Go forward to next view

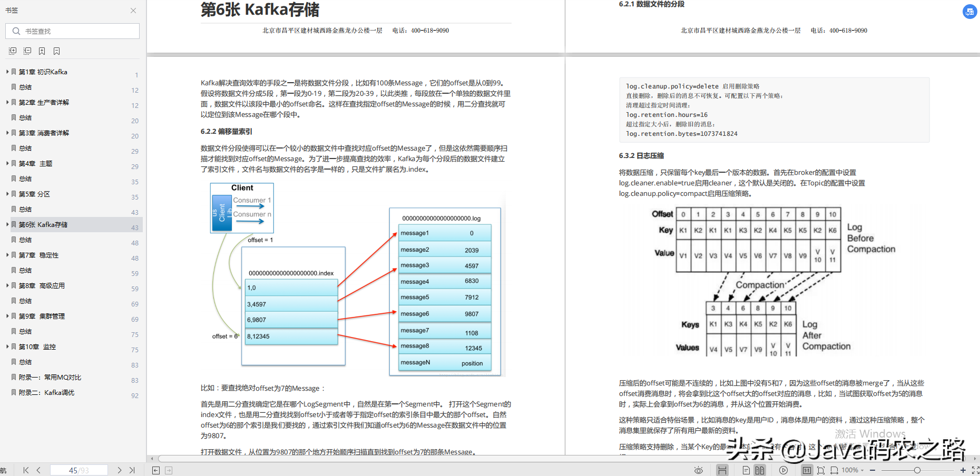(x=169, y=470)
